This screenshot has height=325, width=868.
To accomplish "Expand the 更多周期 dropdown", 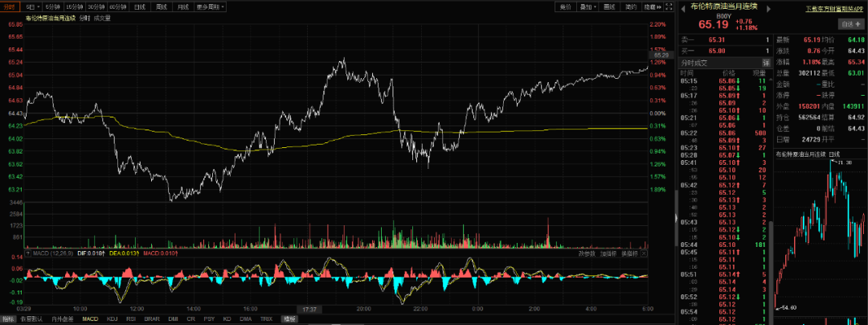I will click(x=211, y=6).
